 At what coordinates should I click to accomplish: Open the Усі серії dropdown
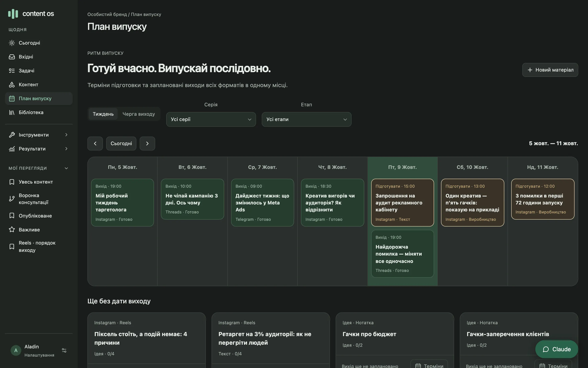click(211, 119)
